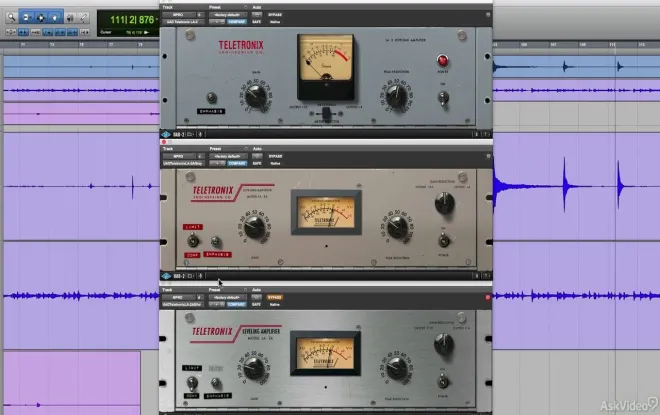Open track selector dropdown on LA-2 plugin
The image size is (660, 415).
click(x=178, y=14)
